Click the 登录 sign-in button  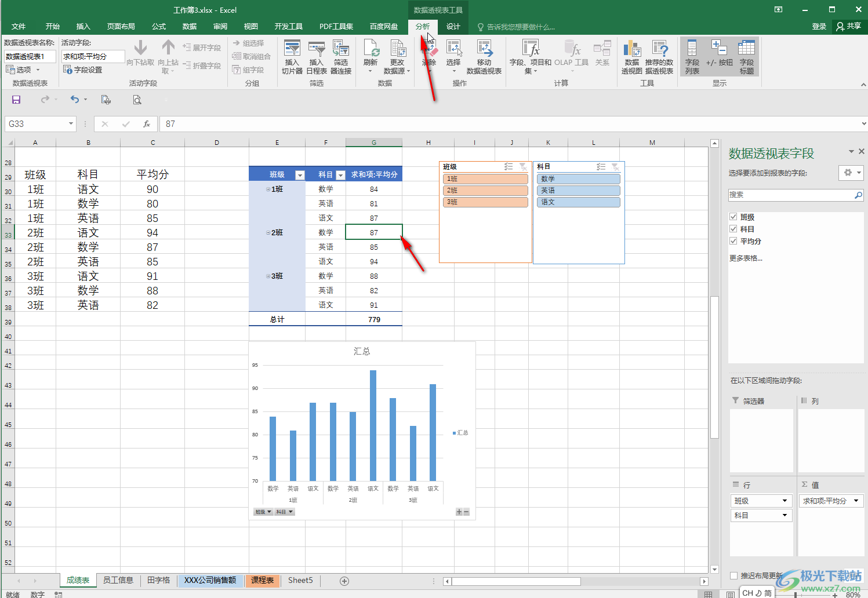819,26
